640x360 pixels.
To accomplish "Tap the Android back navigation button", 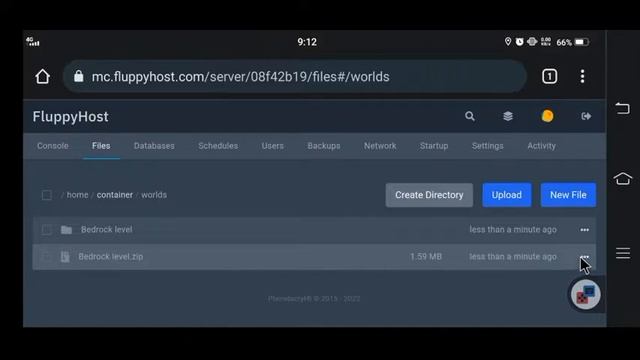I will 622,108.
